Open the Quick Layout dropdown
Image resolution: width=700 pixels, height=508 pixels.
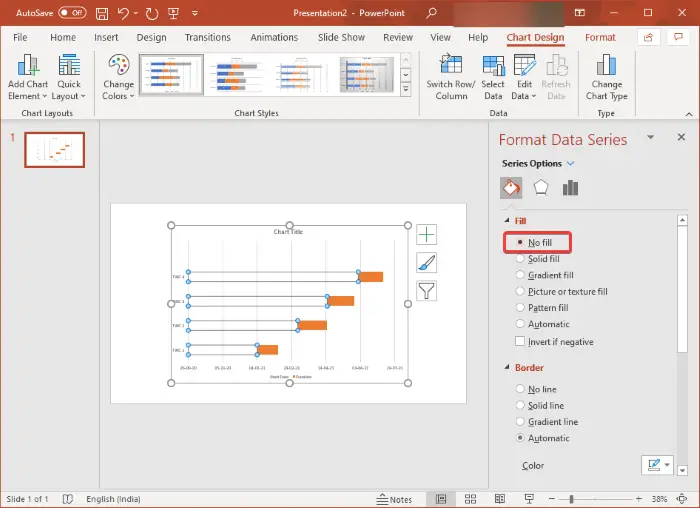click(x=68, y=77)
